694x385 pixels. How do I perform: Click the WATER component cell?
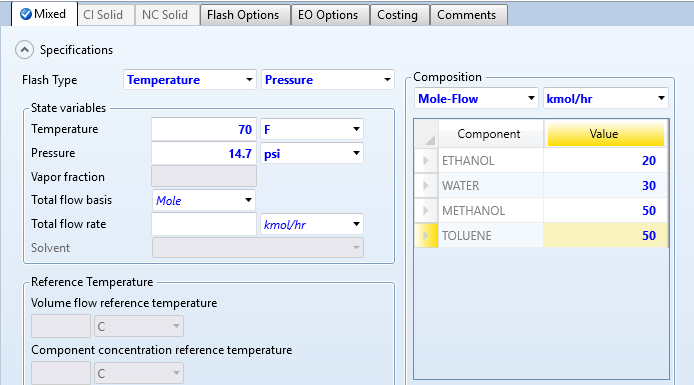tap(490, 185)
